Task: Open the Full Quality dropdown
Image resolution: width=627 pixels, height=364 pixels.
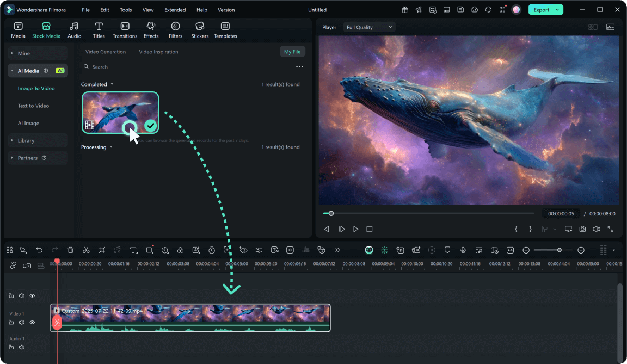Action: point(369,27)
